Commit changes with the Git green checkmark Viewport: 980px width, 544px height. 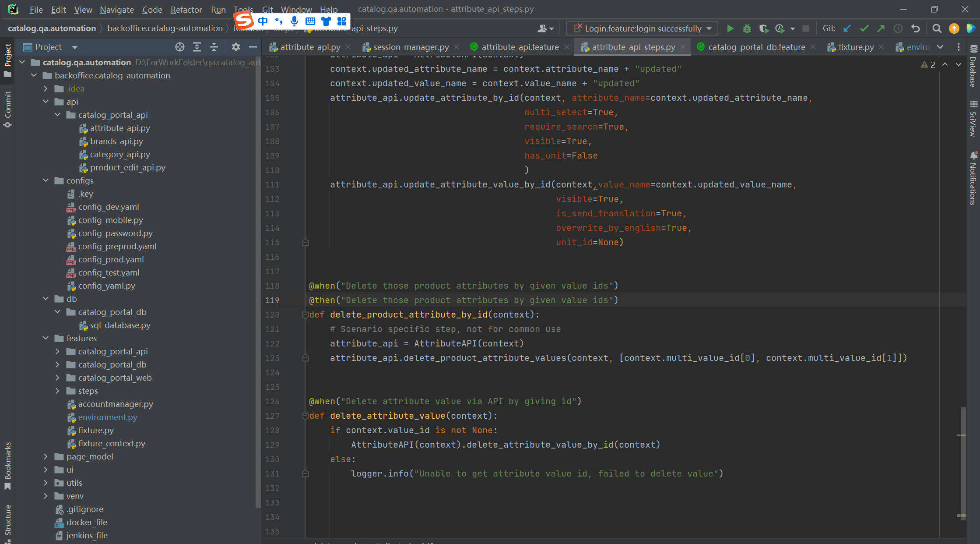(x=864, y=28)
